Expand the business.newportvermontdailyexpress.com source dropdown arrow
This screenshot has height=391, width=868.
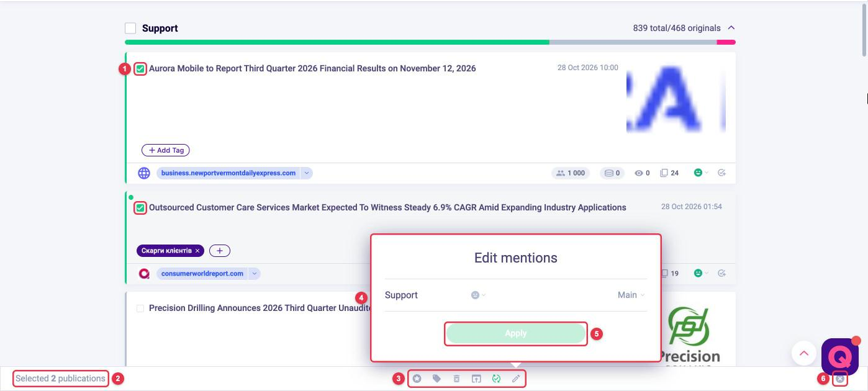(306, 173)
